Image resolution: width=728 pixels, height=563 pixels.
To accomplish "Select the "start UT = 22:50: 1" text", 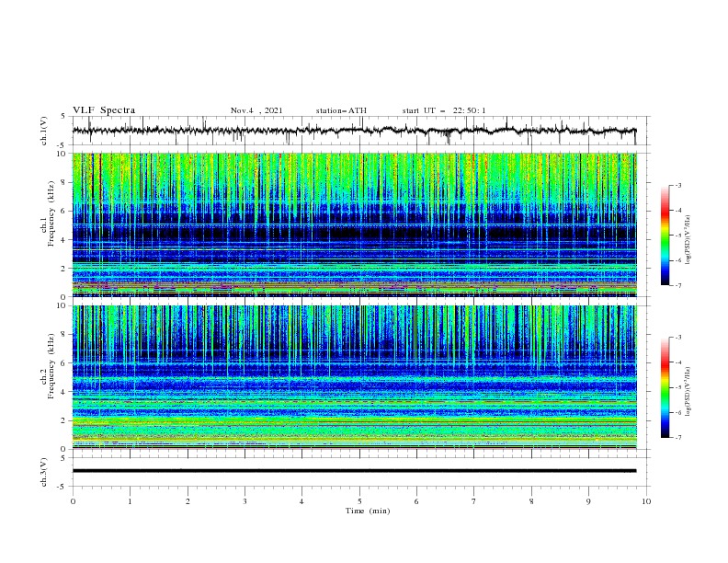I will [444, 110].
